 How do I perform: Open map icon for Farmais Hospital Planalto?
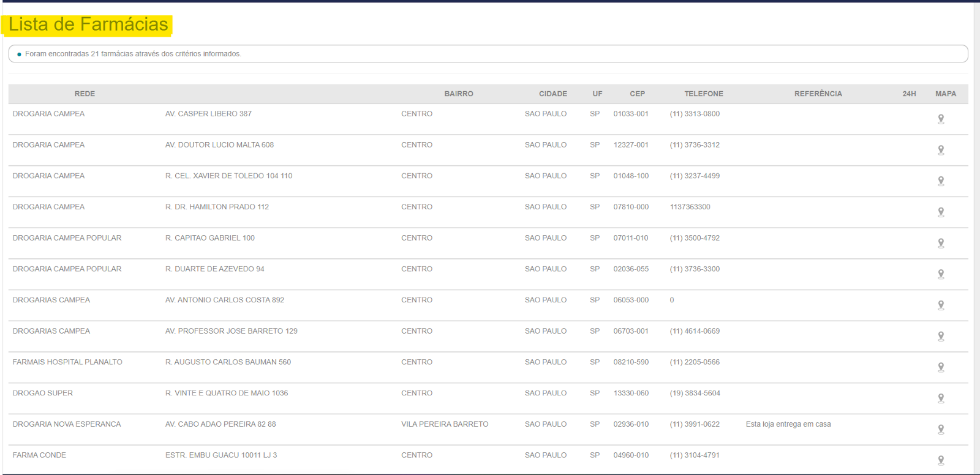click(x=941, y=367)
